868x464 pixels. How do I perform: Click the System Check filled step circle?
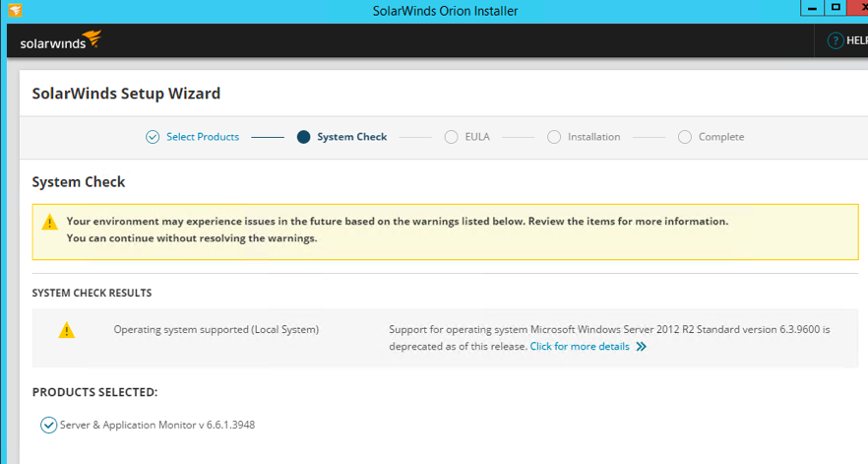tap(303, 137)
